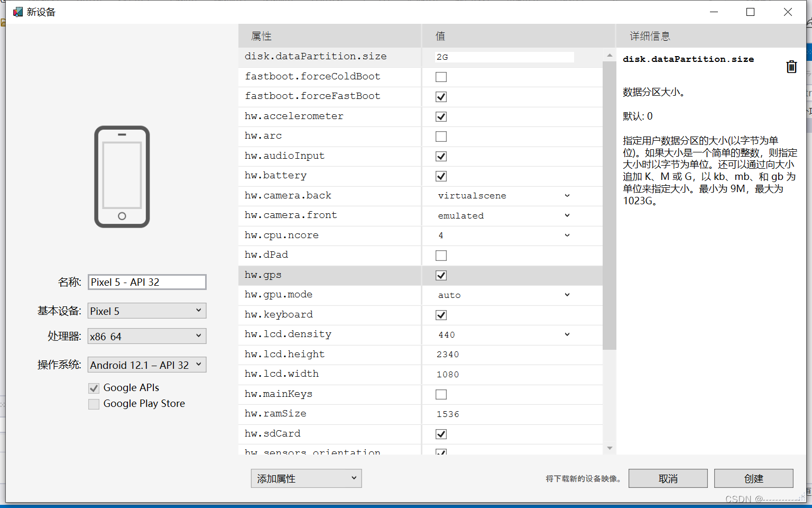Select the hw.gps property name
The image size is (812, 508).
[x=263, y=275]
